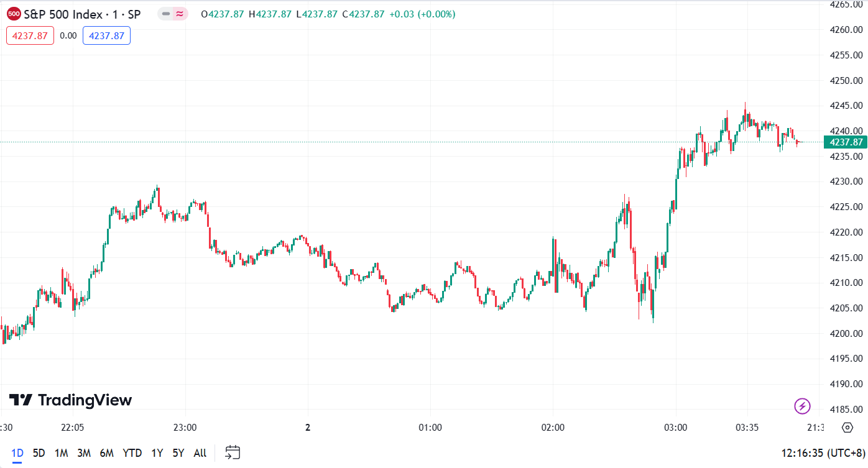Screen dimensions: 868x468
Task: Switch to the 3M range
Action: point(84,453)
